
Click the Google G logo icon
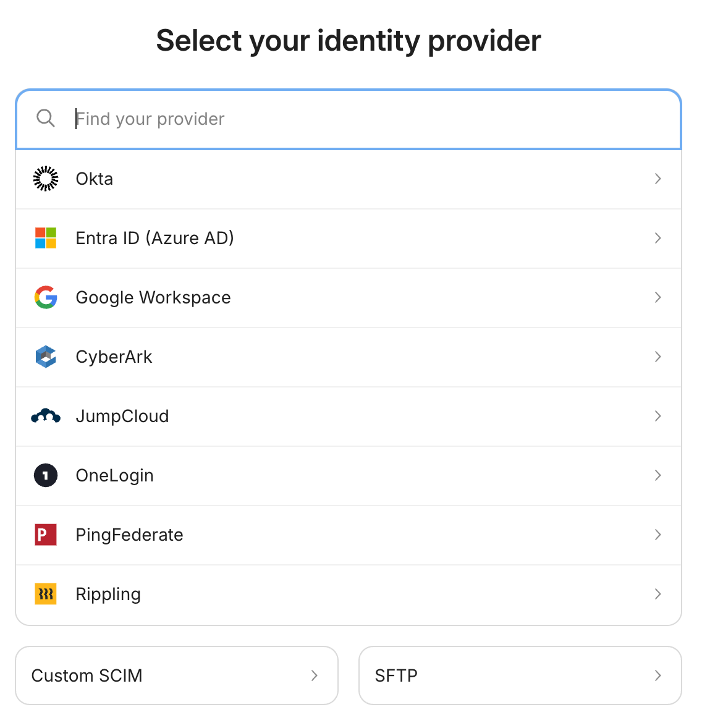46,297
